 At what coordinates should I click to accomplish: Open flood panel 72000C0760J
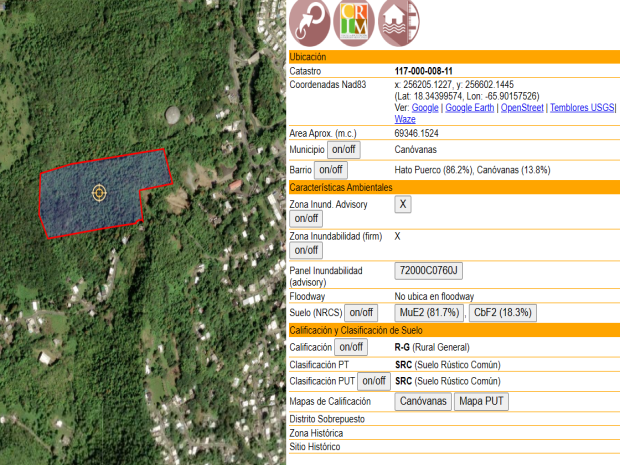[x=429, y=271]
